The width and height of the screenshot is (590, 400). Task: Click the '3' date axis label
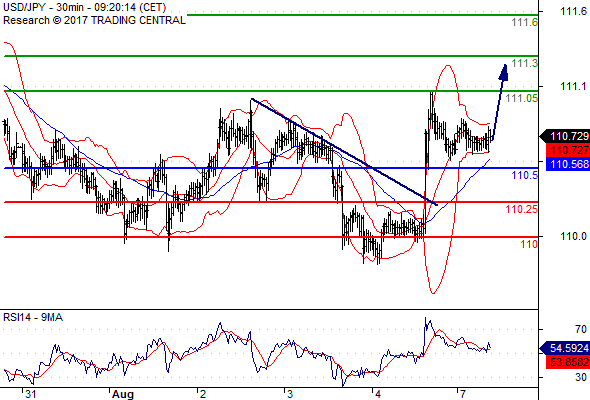click(290, 394)
